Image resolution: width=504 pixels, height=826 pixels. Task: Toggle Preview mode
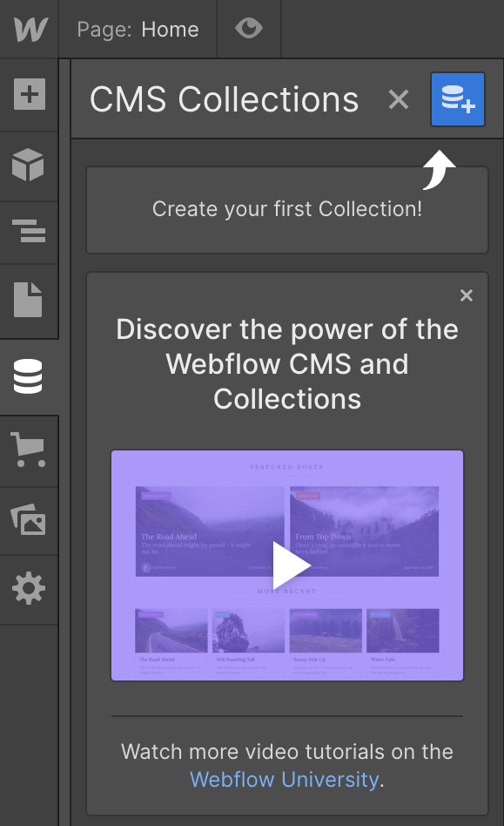click(x=249, y=27)
